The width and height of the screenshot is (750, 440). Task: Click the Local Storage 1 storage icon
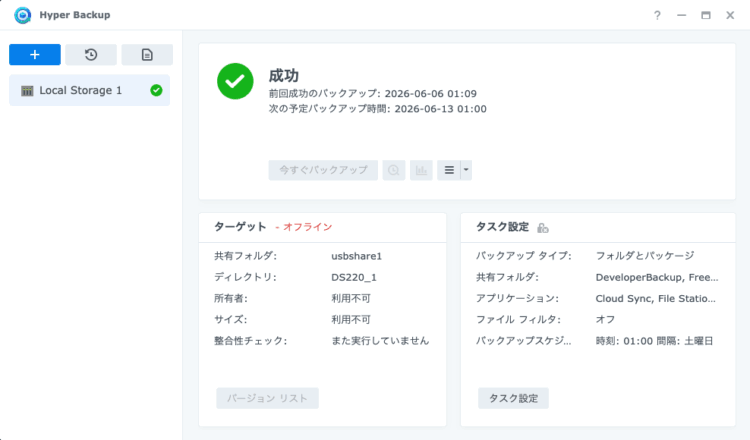point(27,91)
